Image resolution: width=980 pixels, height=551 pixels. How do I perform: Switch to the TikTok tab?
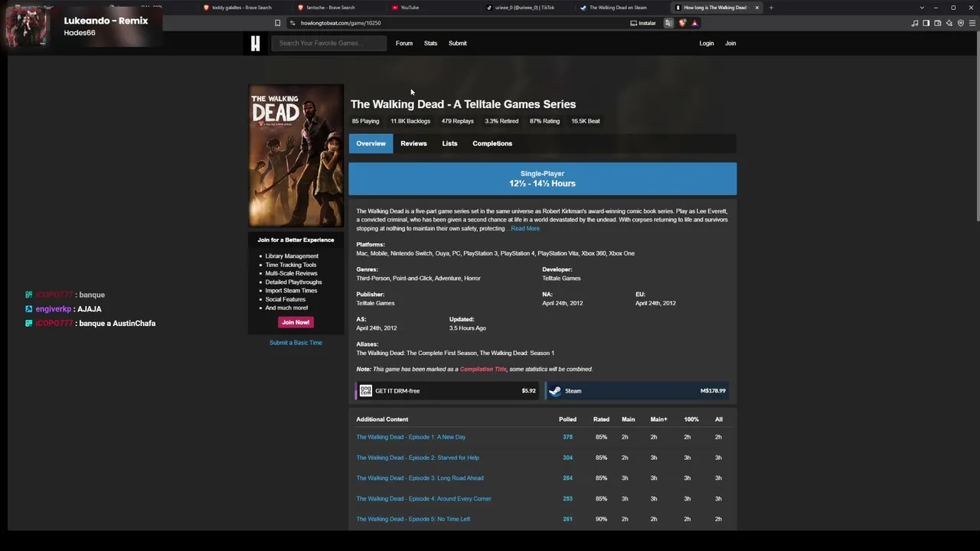[x=524, y=8]
